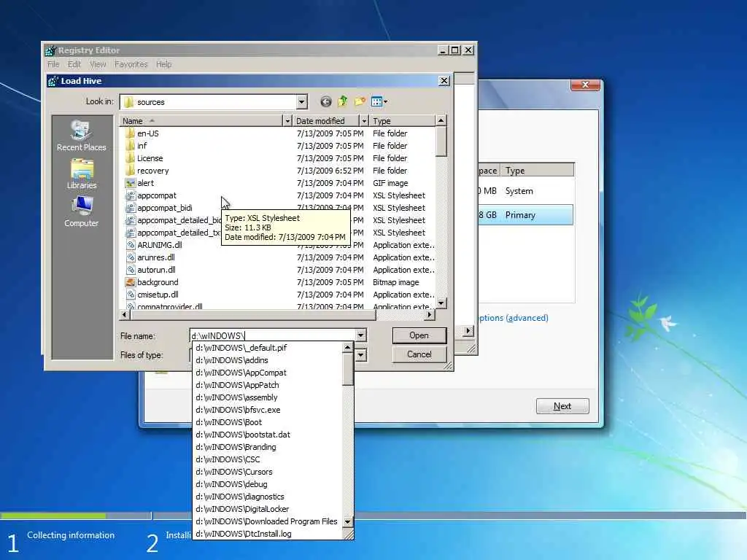Choose d:\wINDOWS\Downloaded Program Files suggestion
The height and width of the screenshot is (560, 747).
tap(268, 521)
